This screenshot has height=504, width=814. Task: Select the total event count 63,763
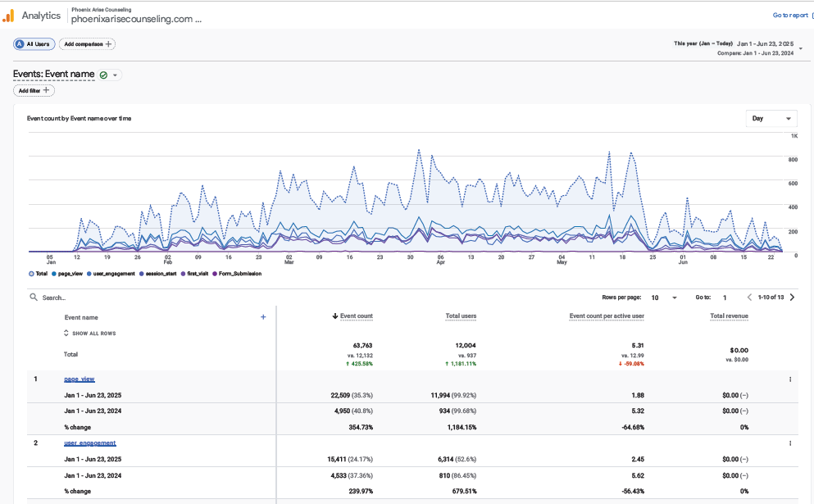362,346
